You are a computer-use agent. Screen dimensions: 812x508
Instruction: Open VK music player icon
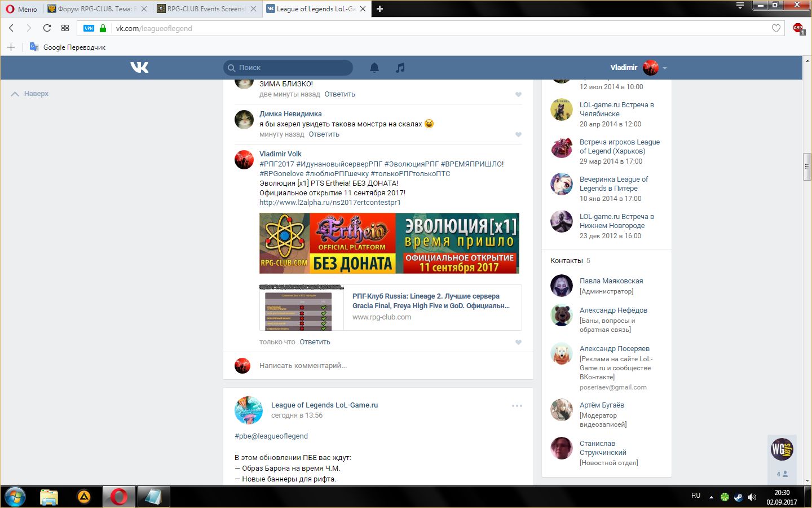[x=400, y=68]
